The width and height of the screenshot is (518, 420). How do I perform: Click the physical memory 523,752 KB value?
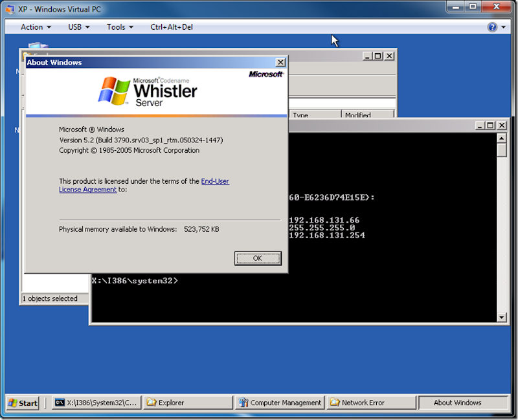click(x=201, y=229)
